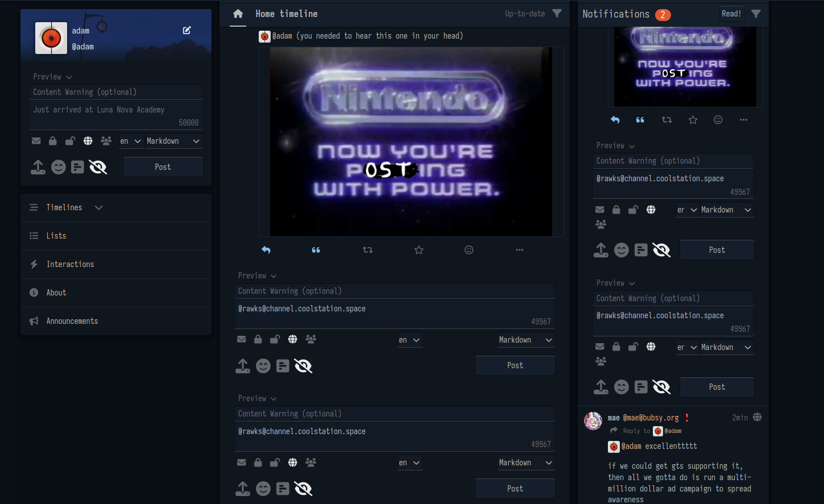This screenshot has height=504, width=824.
Task: Open the Home timeline filter funnel icon
Action: click(x=557, y=13)
